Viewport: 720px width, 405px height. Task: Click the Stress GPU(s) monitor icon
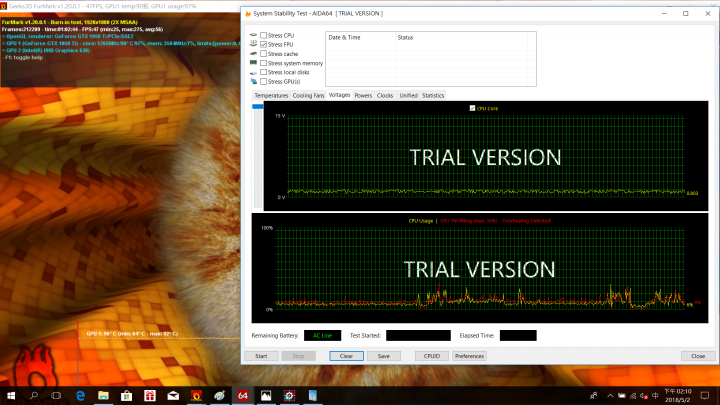click(253, 81)
